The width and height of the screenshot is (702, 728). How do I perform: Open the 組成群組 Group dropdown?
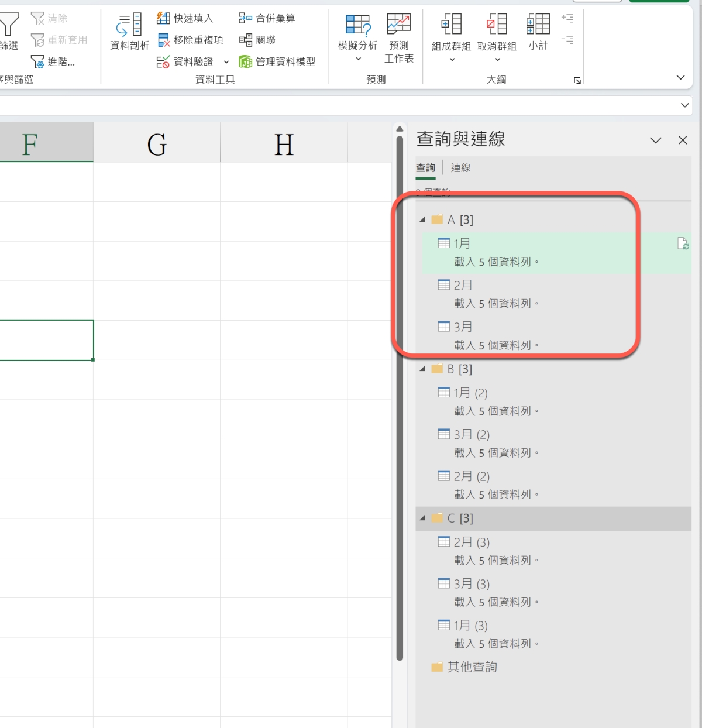click(452, 59)
